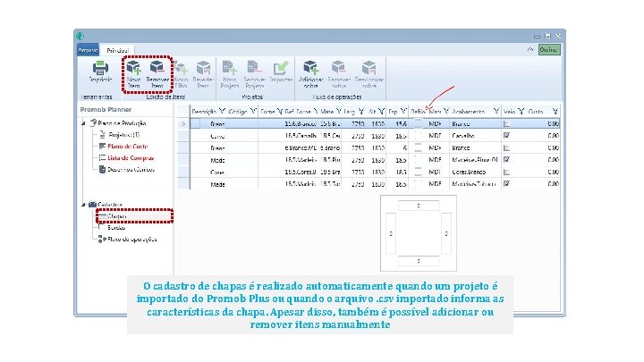Select Bordas under Cadastros
Viewport: 644px width, 362px height.
coord(116,227)
